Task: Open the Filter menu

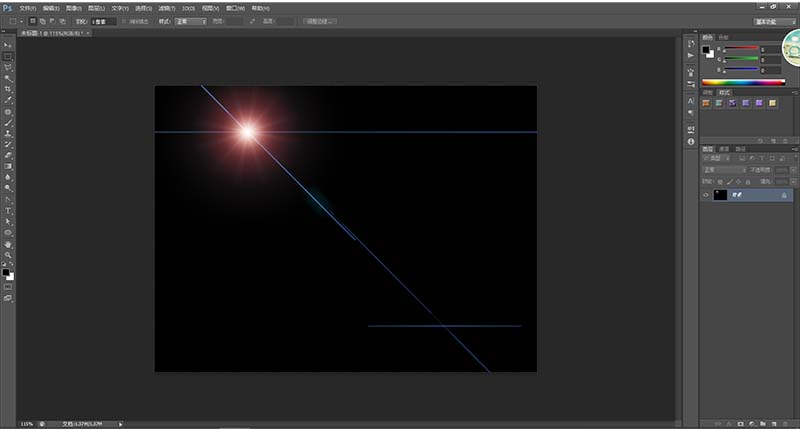Action: [166, 8]
